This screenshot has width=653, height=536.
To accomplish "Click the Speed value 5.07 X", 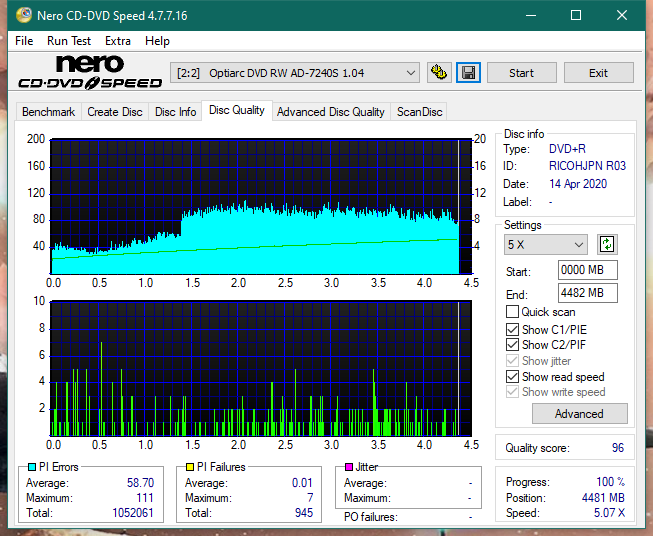I will 609,513.
